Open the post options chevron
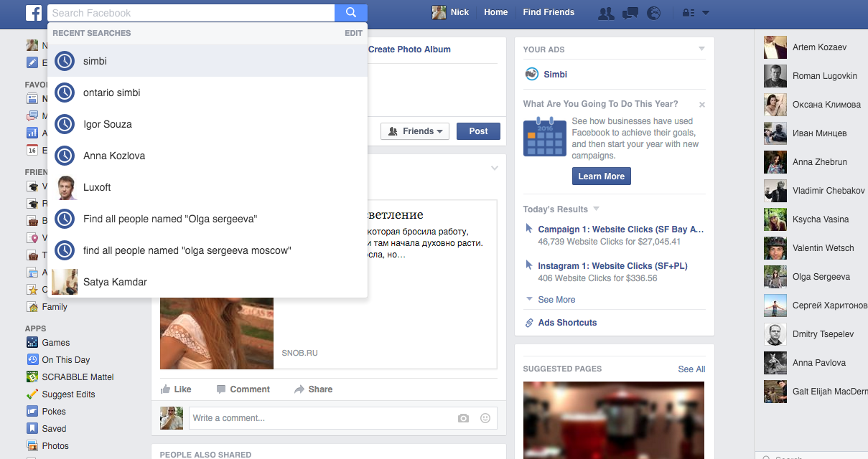Screen dimensions: 868x459 point(494,168)
